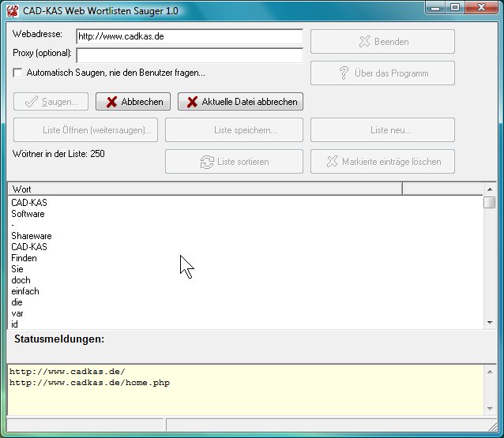504x438 pixels.
Task: Click X icon on Markierte einträge löschen
Action: [332, 162]
